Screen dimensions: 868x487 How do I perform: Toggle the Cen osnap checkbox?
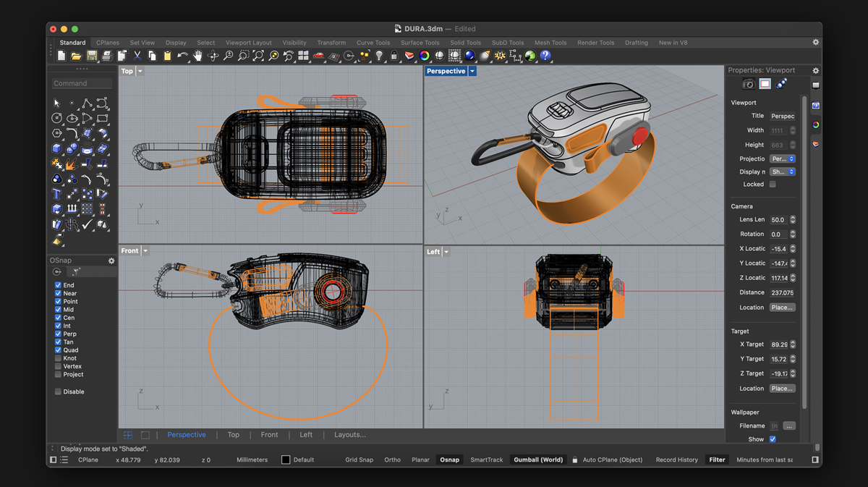pyautogui.click(x=58, y=318)
